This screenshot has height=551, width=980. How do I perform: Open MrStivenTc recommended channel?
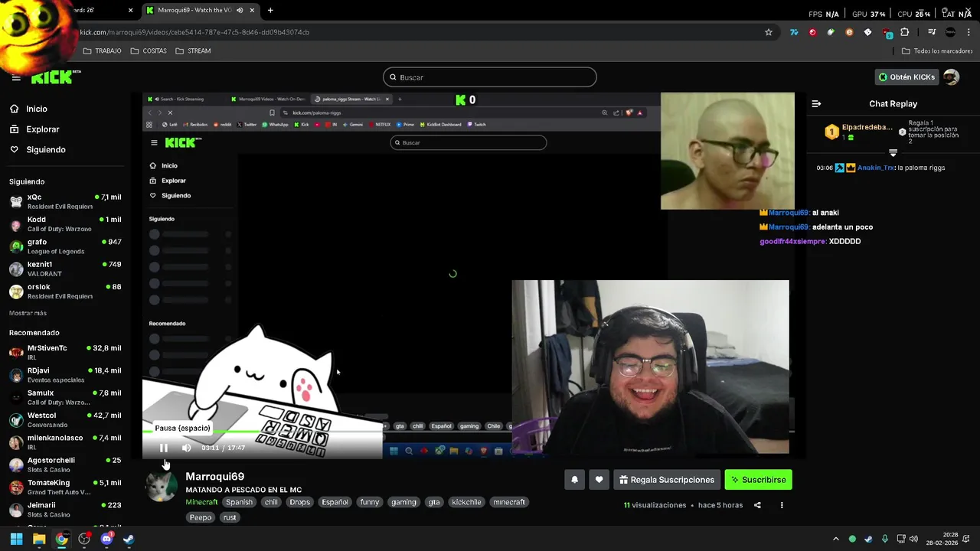coord(65,352)
